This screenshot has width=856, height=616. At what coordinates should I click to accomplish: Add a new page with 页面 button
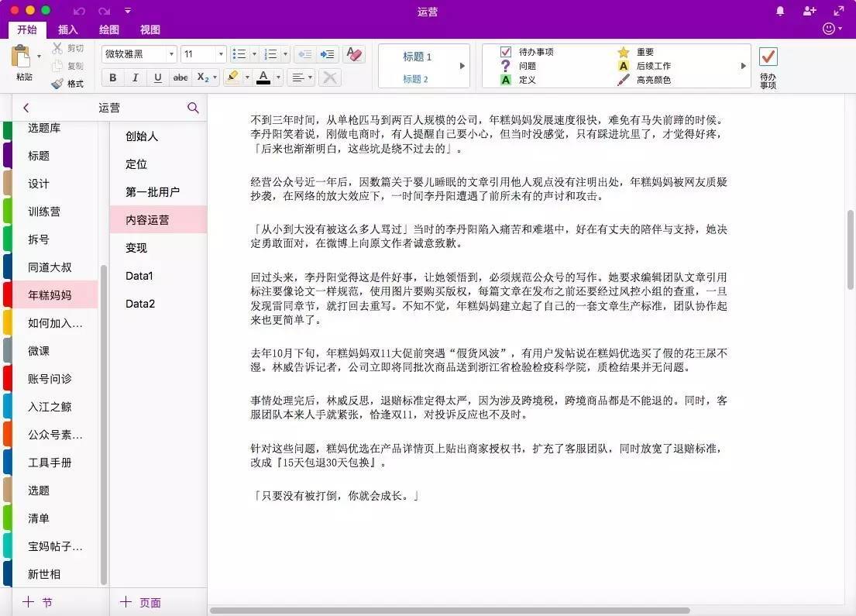tap(139, 602)
